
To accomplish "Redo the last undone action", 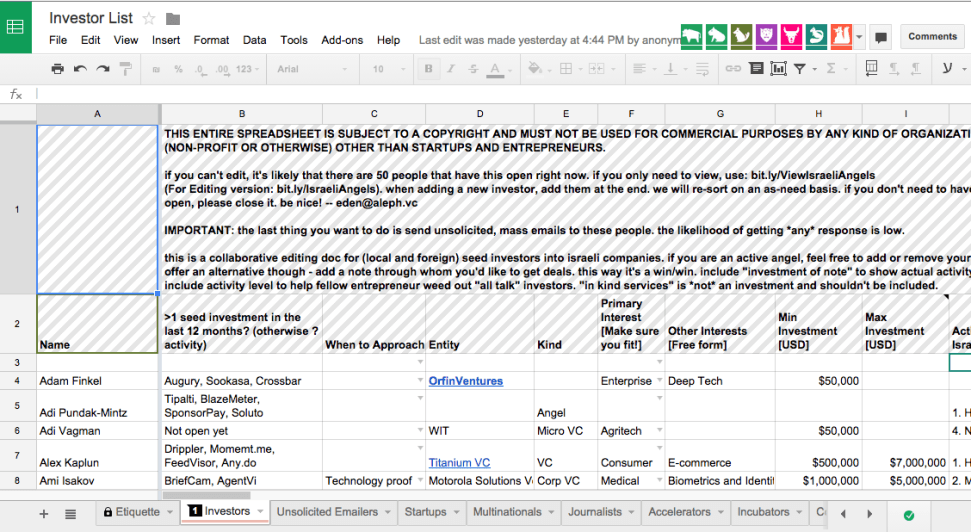I will [x=103, y=69].
